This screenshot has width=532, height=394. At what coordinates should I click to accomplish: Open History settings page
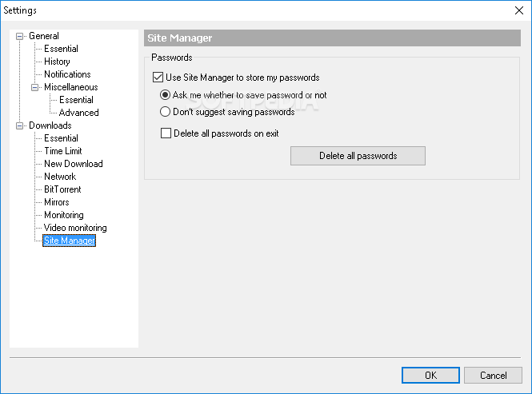(x=57, y=62)
